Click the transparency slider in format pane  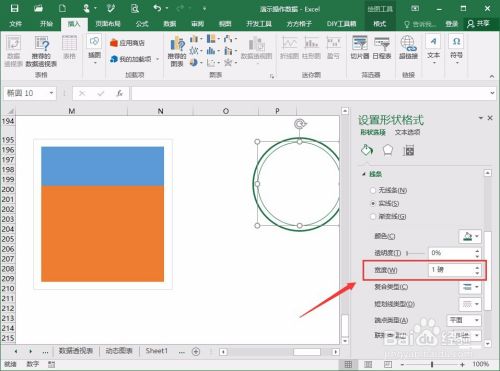point(415,254)
